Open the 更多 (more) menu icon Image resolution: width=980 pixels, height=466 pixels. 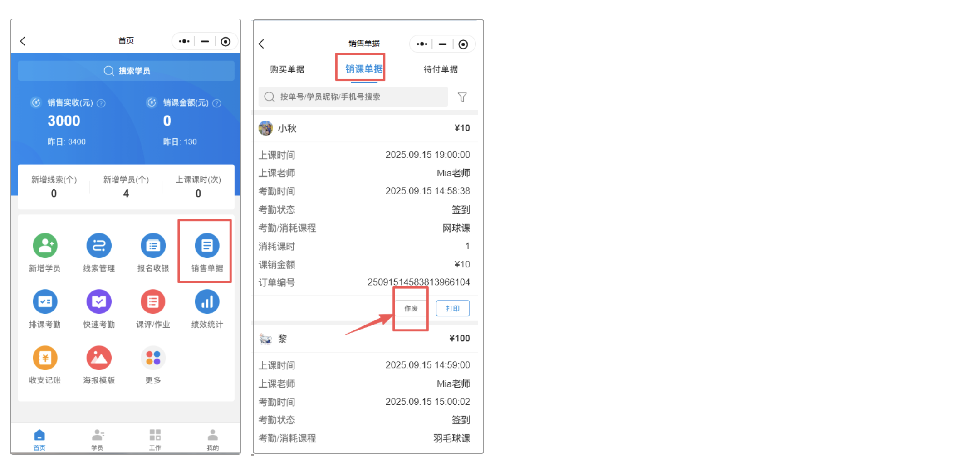[x=153, y=364]
